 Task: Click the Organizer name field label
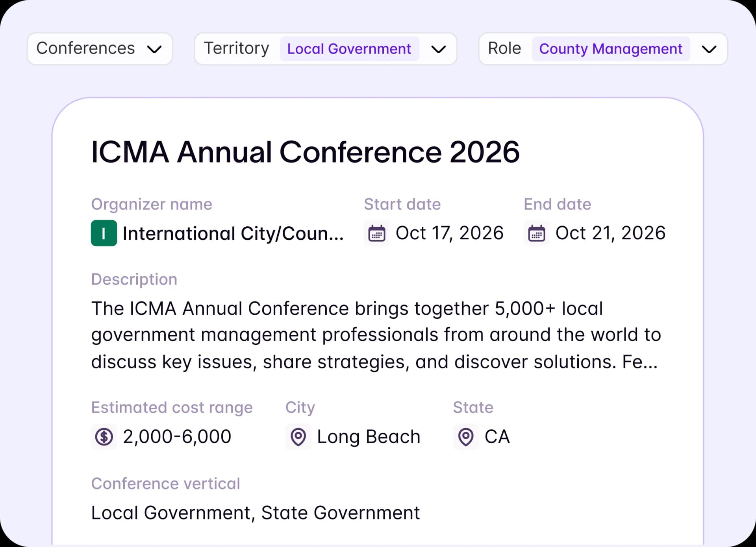pyautogui.click(x=152, y=205)
